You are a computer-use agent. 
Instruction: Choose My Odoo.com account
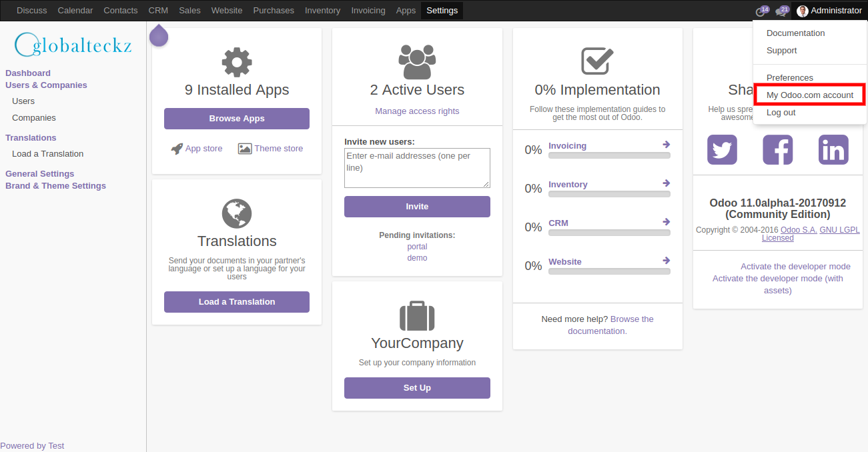[x=809, y=95]
